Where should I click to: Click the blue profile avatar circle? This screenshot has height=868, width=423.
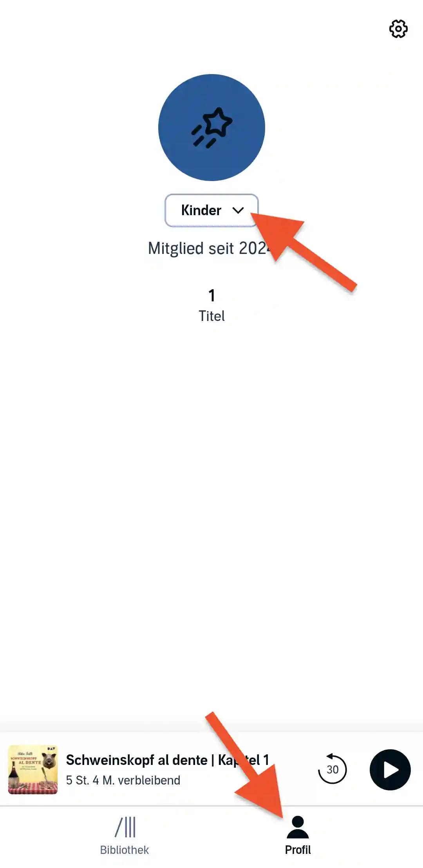click(211, 127)
